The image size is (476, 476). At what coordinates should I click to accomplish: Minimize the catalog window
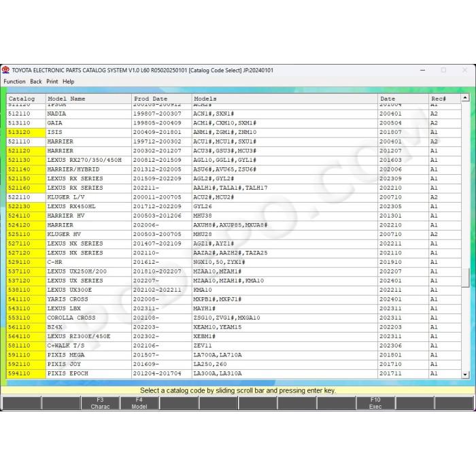[422, 70]
